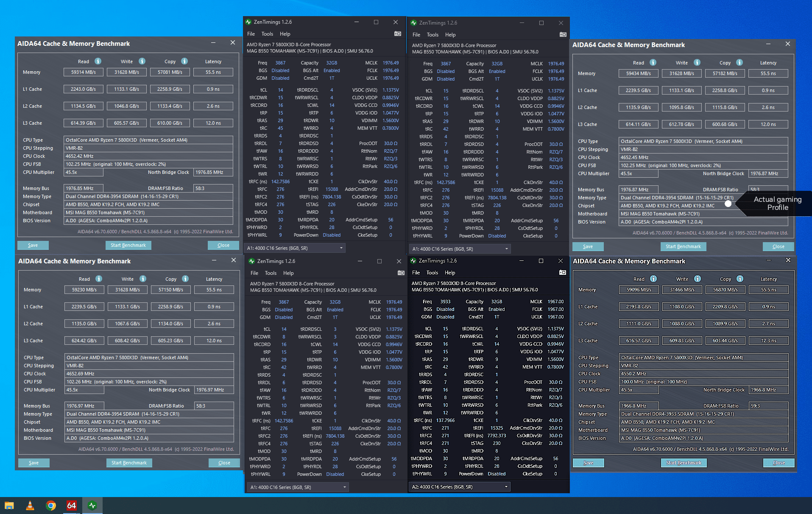Click Copy info icon in AIDA64 window showing 57081 MB/s
812x514 pixels.
click(184, 61)
